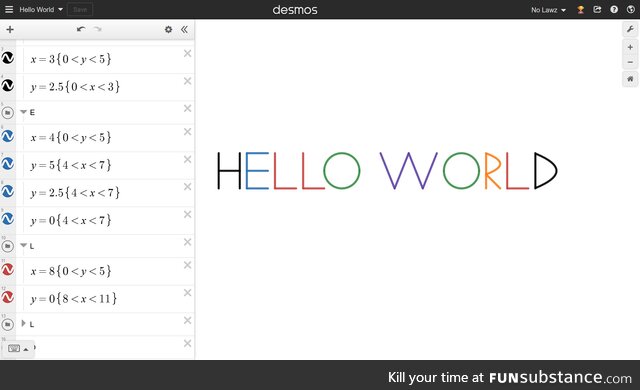640x390 pixels.
Task: Click the share graph icon
Action: (597, 9)
